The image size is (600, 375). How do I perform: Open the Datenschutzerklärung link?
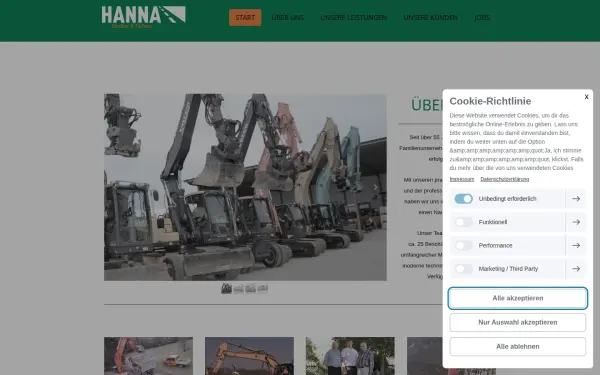click(x=504, y=179)
